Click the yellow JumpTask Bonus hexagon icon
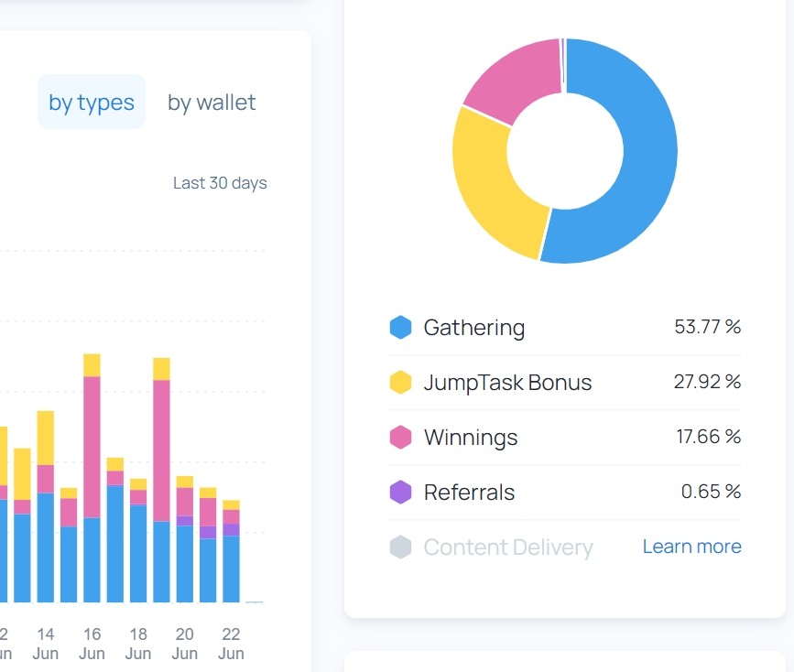 (x=400, y=383)
